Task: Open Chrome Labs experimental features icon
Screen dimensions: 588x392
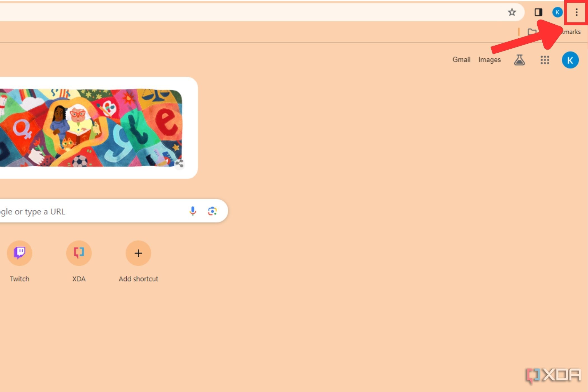Action: click(519, 60)
